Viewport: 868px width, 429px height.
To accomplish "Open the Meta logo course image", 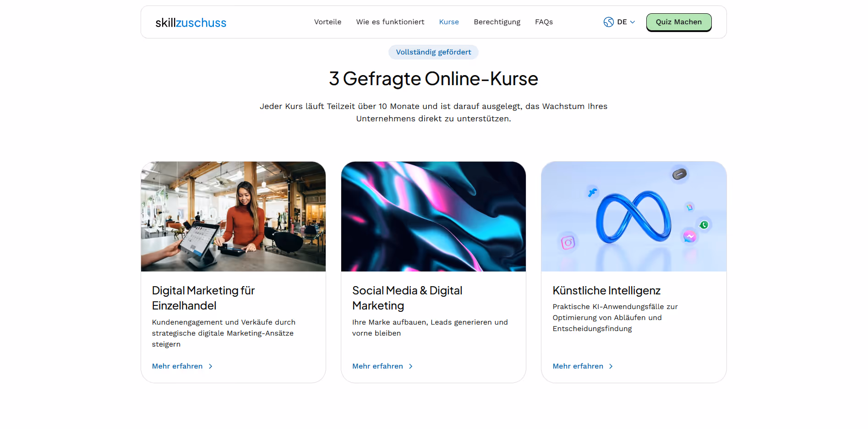I will pos(634,217).
